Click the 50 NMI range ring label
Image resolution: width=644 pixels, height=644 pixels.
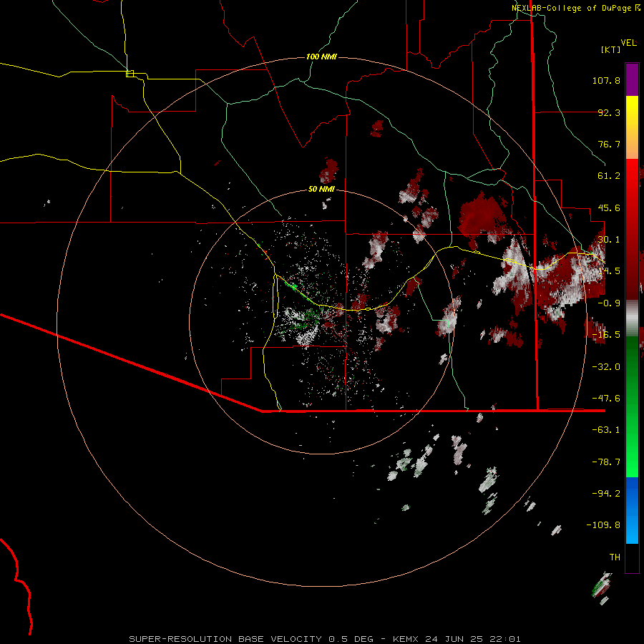(321, 190)
